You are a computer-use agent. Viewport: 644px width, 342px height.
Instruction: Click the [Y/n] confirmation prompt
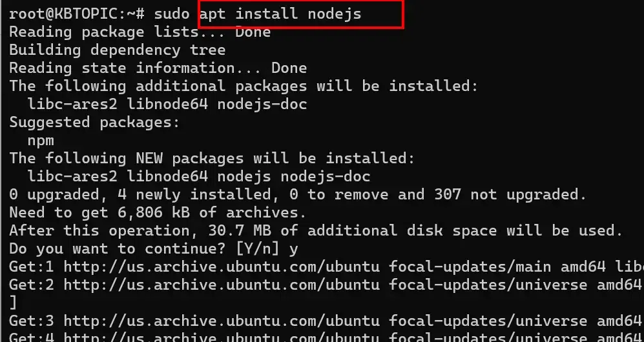click(258, 249)
